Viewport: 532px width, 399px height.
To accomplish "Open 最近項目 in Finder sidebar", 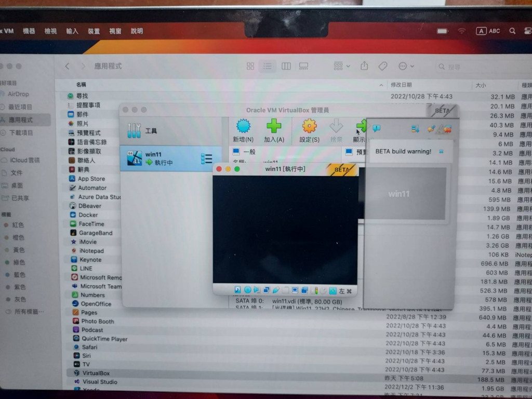I will pos(20,107).
